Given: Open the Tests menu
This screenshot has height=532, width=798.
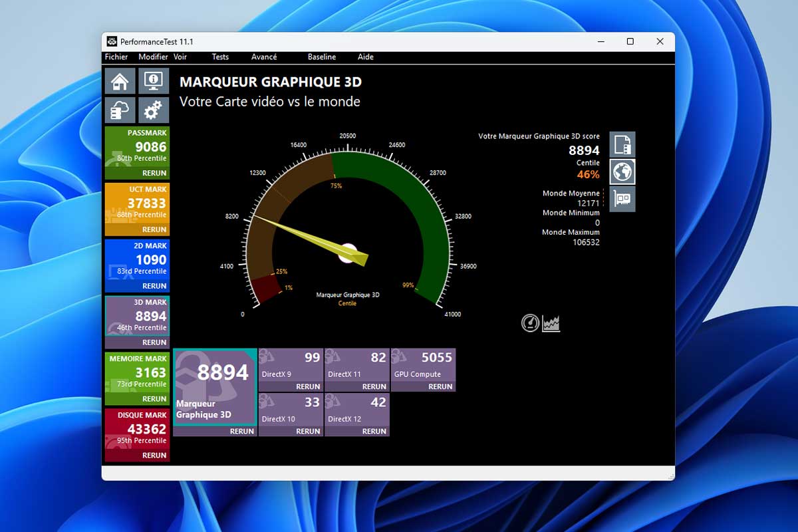Looking at the screenshot, I should [x=220, y=57].
